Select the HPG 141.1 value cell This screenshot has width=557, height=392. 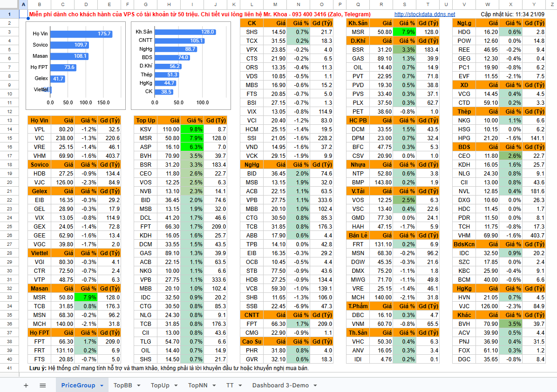tap(534, 138)
